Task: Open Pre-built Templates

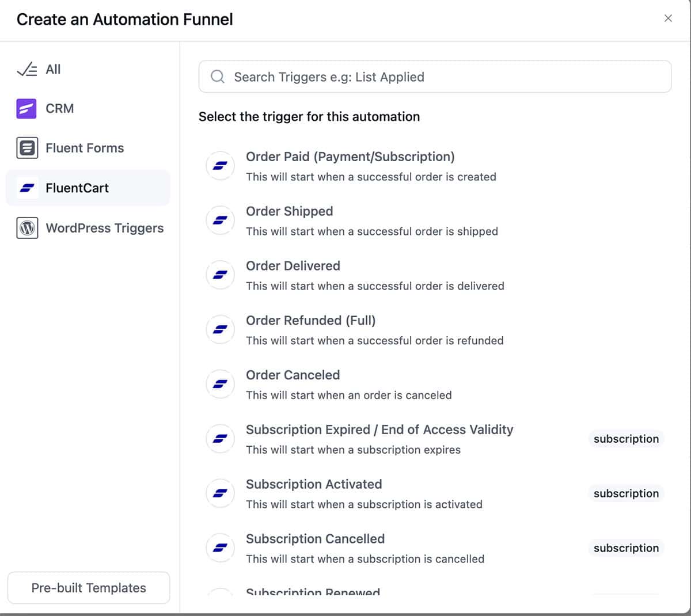Action: click(89, 588)
